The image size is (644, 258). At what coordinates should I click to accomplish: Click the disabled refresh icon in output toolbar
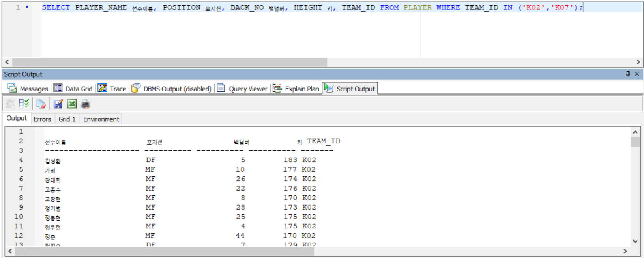pos(10,104)
